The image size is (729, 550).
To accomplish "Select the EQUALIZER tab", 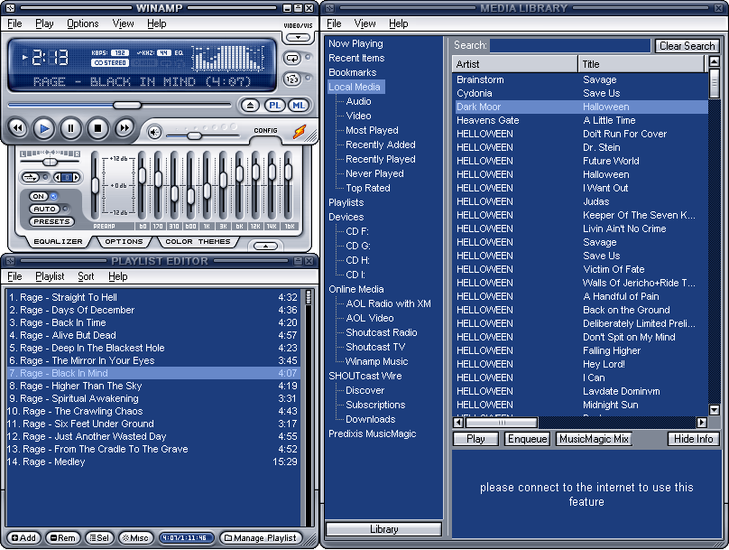I will 58,241.
